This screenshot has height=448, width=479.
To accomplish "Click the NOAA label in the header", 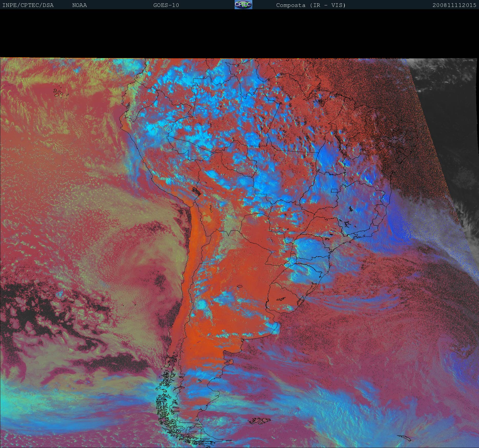I will point(79,5).
